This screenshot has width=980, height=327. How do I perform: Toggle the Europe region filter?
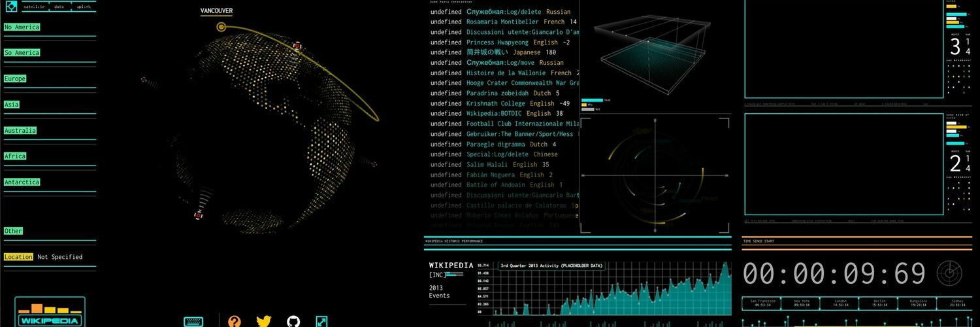tap(15, 78)
